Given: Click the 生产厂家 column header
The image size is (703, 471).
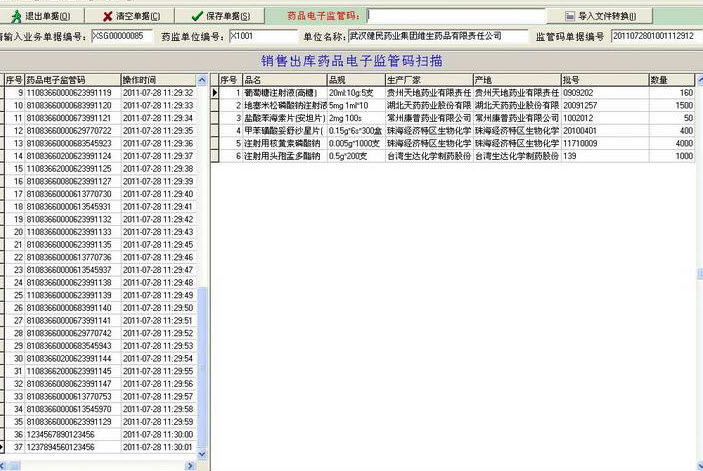Looking at the screenshot, I should (429, 80).
